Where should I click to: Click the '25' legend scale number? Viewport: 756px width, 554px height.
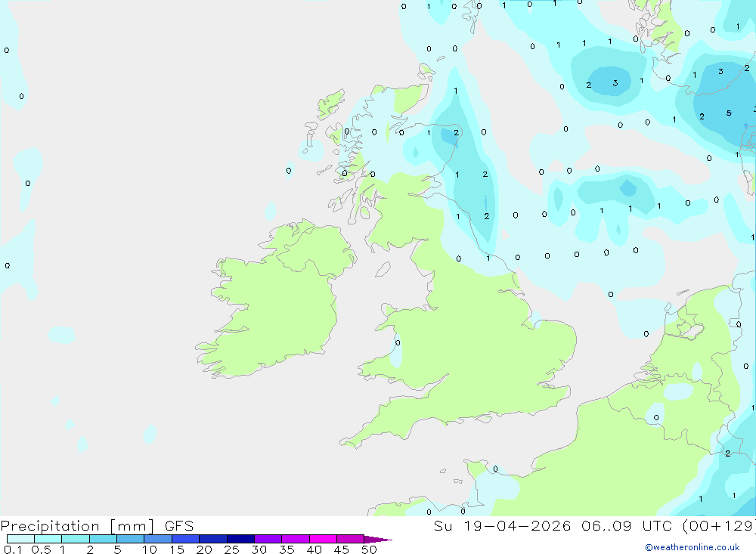point(231,549)
